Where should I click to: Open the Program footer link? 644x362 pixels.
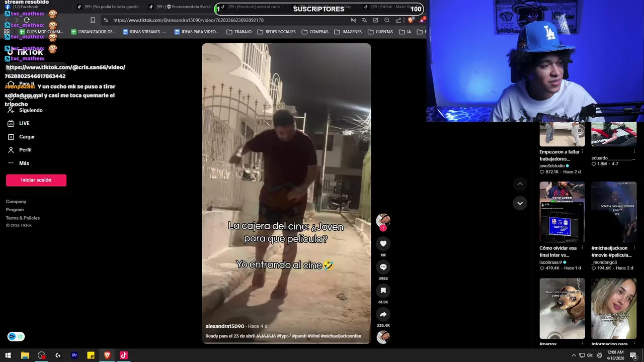point(15,210)
